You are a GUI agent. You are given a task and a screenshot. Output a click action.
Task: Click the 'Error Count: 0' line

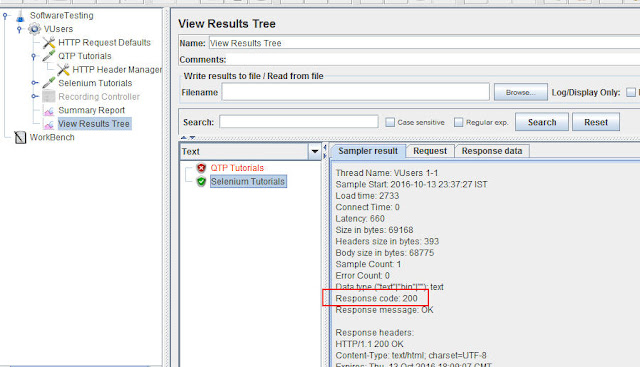362,276
